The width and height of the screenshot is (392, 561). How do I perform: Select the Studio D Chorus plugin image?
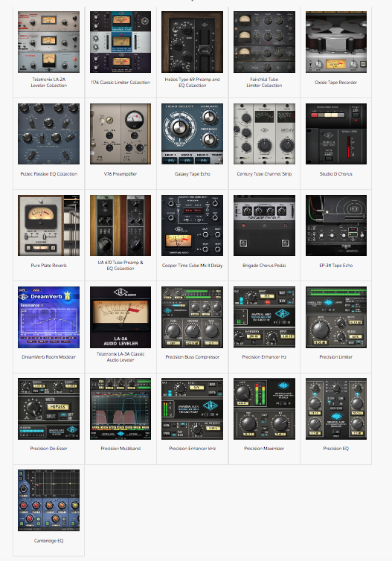pos(336,134)
